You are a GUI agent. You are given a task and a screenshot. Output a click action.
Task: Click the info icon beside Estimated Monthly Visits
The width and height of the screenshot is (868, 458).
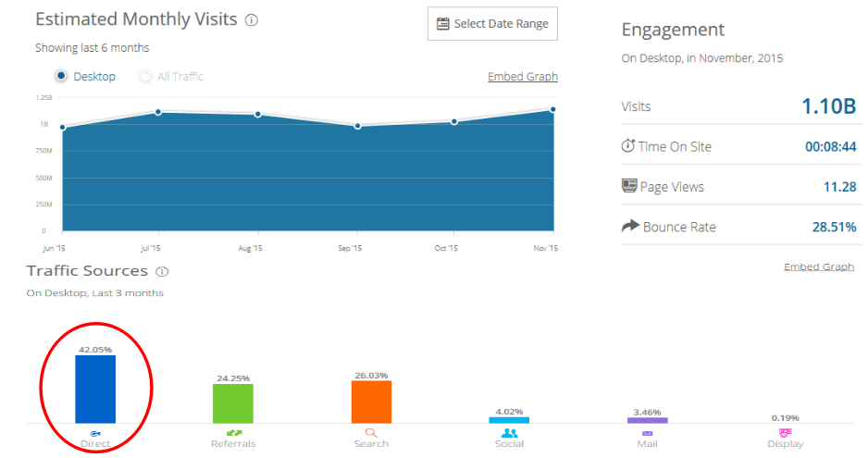[x=252, y=20]
